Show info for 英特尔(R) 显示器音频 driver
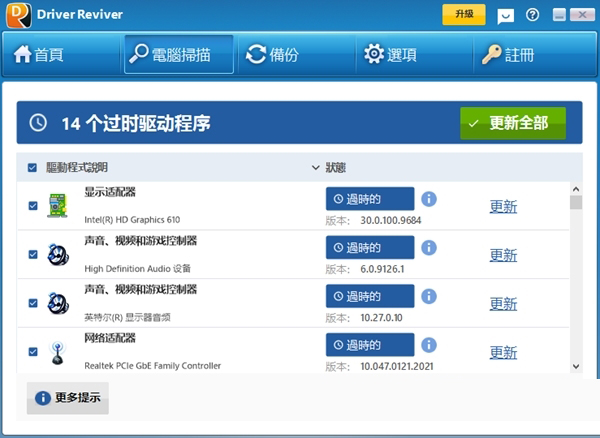This screenshot has height=438, width=600. tap(429, 296)
